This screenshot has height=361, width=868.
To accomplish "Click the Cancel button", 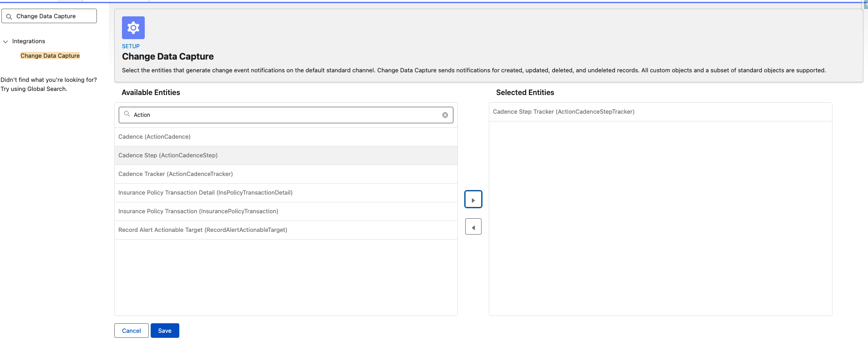I will click(131, 331).
